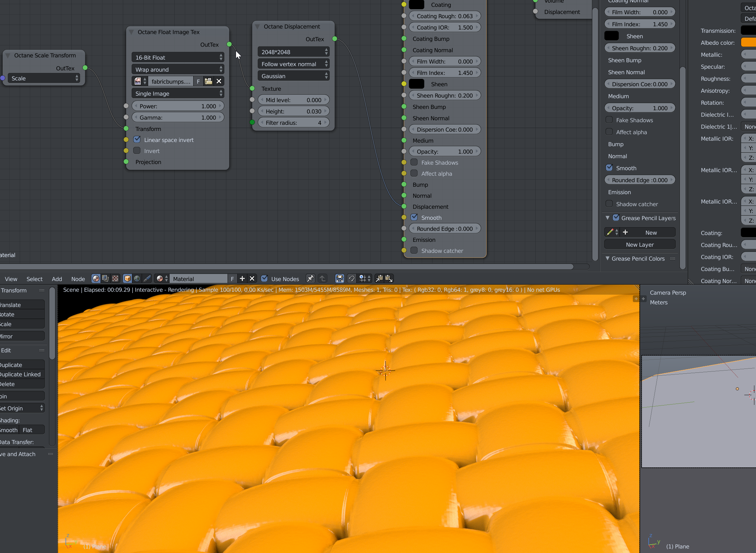Open the 16-Bit Float dropdown
The image size is (756, 553).
point(178,58)
